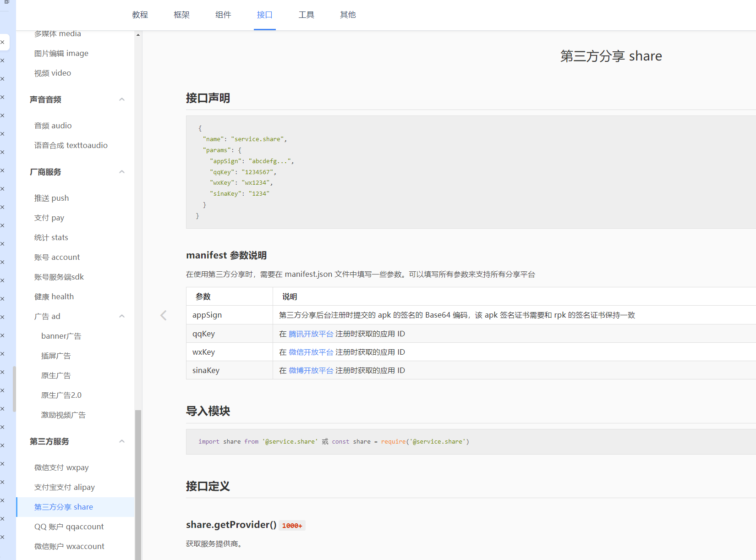Viewport: 756px width, 560px height.
Task: Open 账号 account page
Action: (57, 257)
